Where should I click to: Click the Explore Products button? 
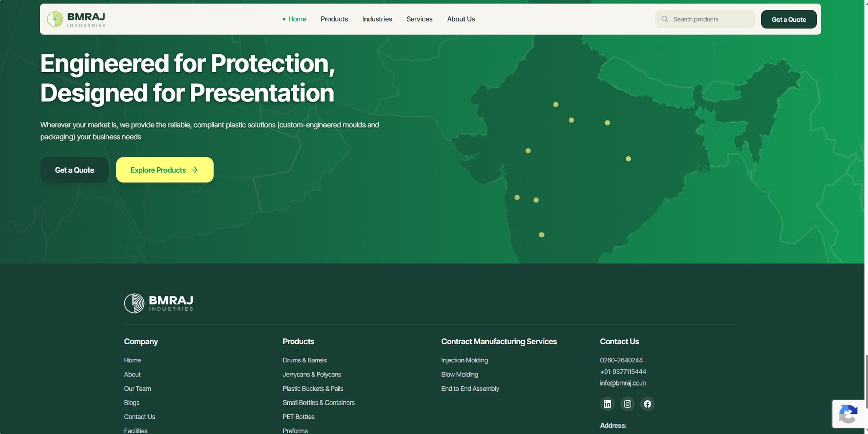tap(165, 170)
